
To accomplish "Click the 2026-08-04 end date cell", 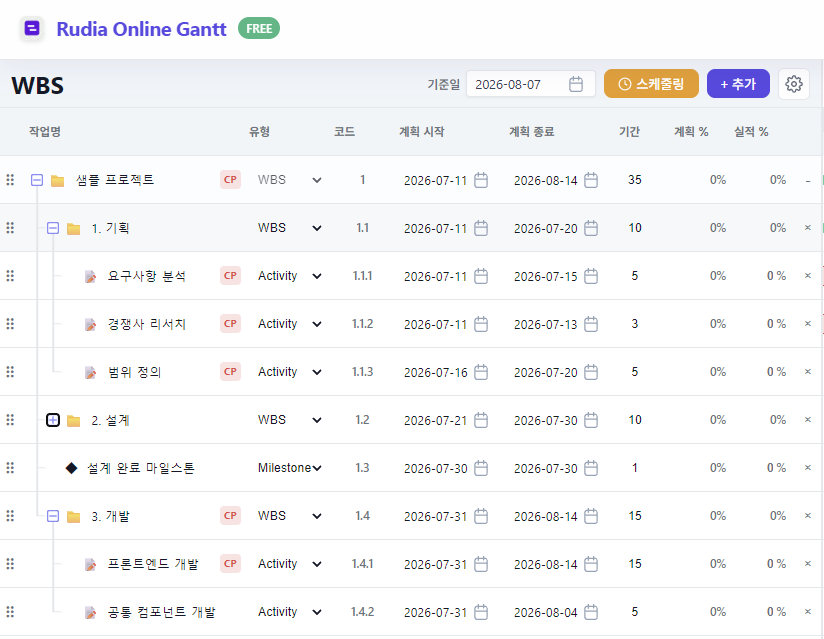I will coord(545,612).
